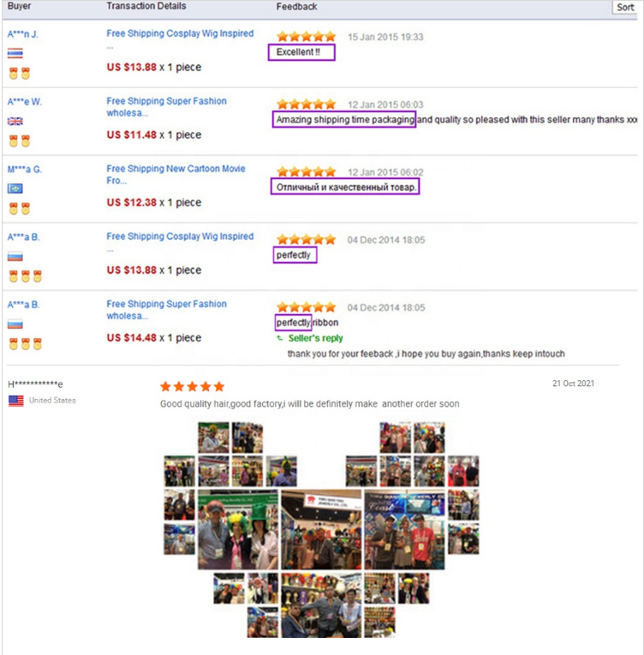
Task: Open 'Free Shipping Super Fashion wholesa...' $11.48 listing
Action: (x=166, y=107)
